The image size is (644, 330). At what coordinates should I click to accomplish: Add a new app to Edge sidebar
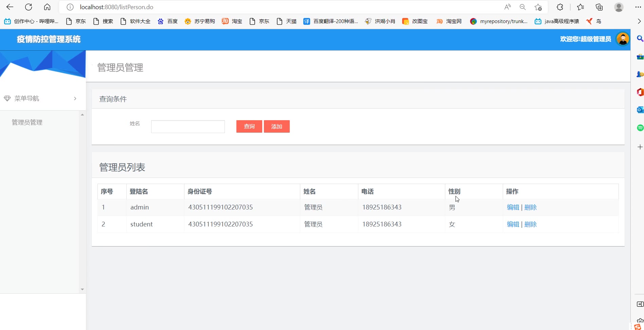640,147
